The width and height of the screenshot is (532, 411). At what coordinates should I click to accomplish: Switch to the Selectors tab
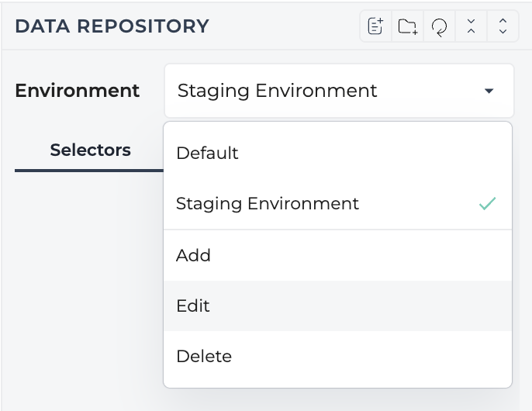(90, 150)
